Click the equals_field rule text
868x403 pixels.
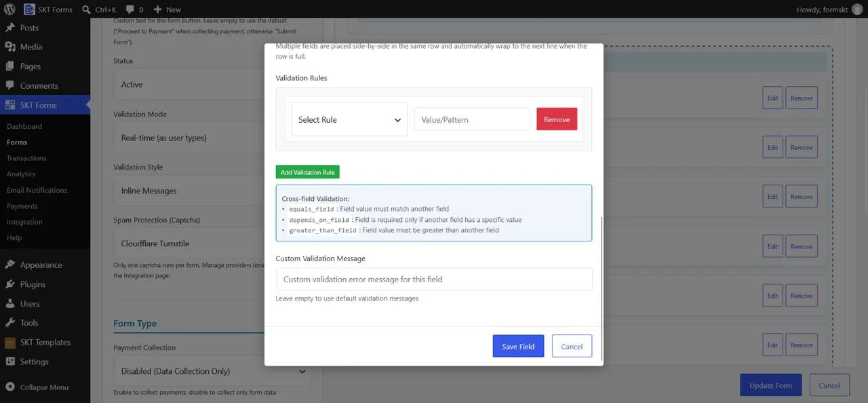tap(312, 209)
